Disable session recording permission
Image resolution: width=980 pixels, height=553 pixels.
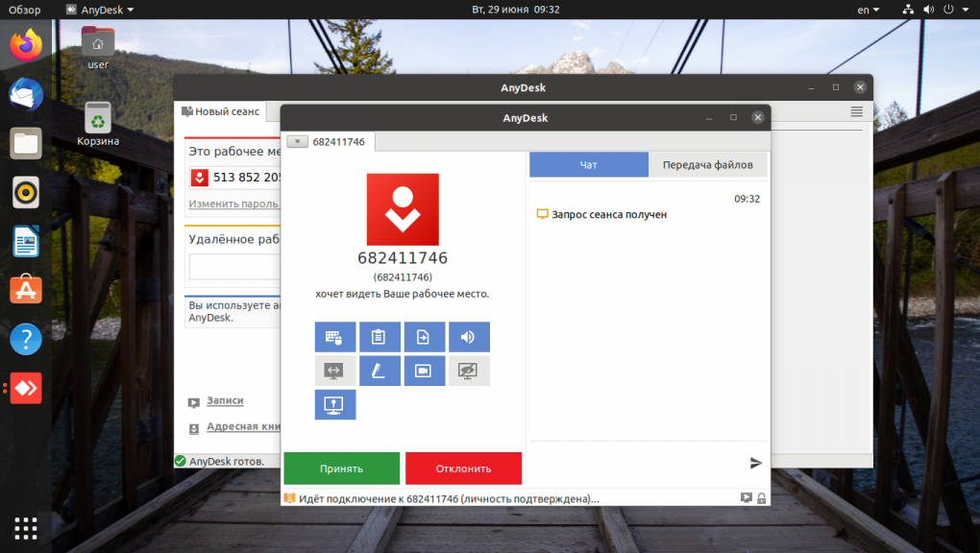424,371
